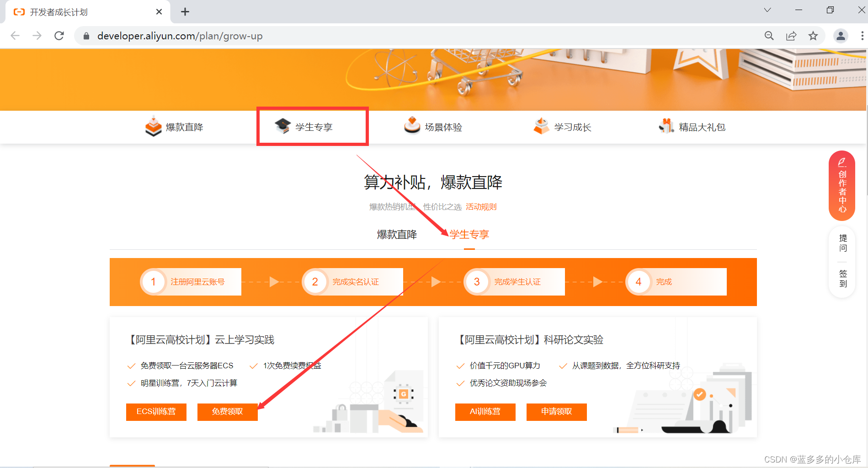Viewport: 868px width, 468px height.
Task: Click the 免费领取一台云服务器ECS text
Action: point(187,366)
